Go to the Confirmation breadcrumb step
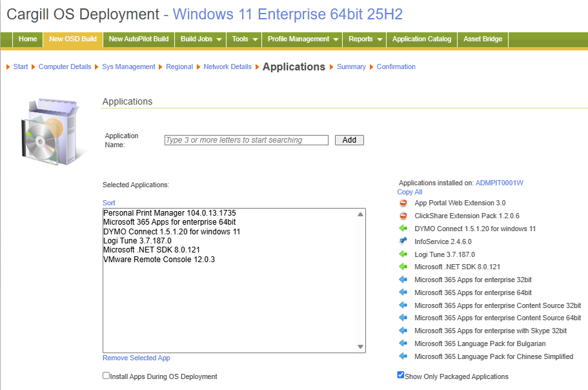The height and width of the screenshot is (390, 588). coord(396,67)
